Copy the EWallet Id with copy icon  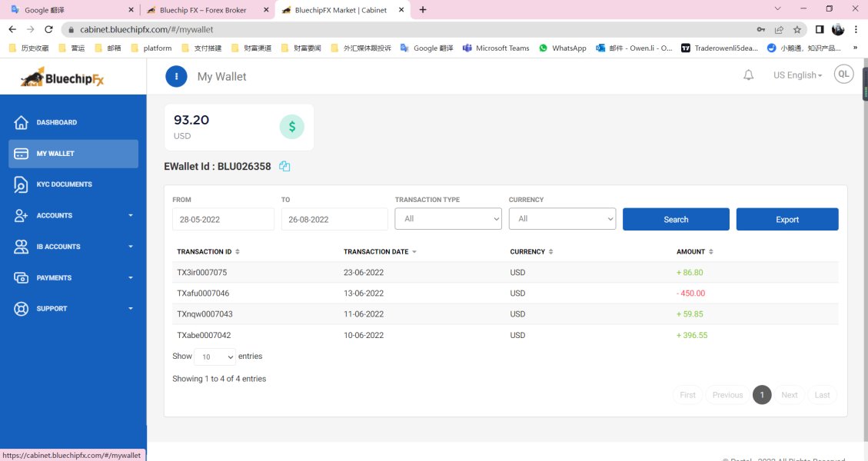[284, 166]
